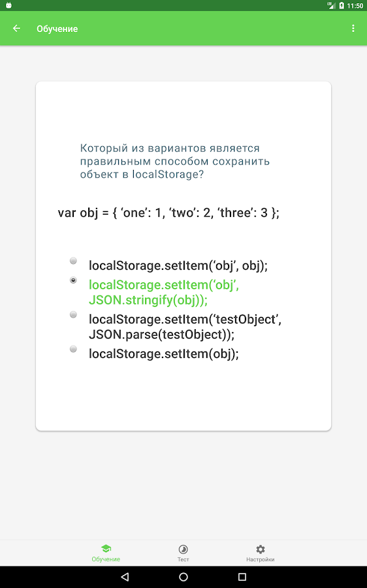367x588 pixels.
Task: Tap the back arrow in header
Action: click(16, 29)
